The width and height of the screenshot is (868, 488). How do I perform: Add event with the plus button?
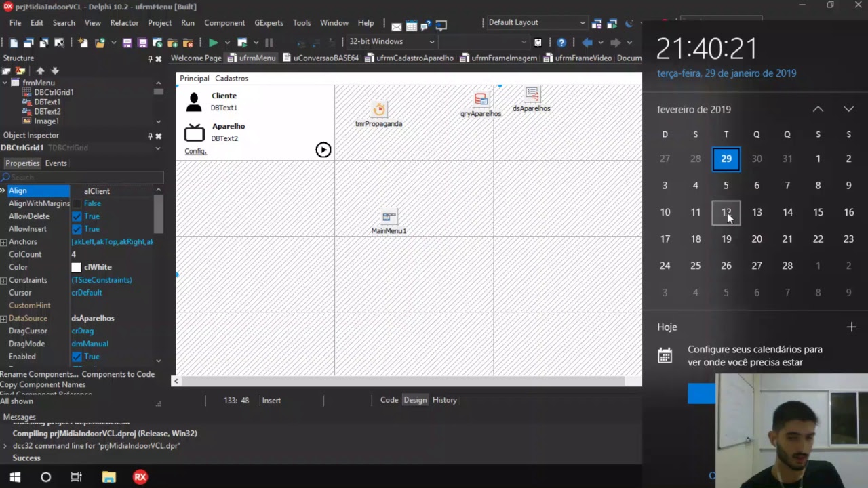tap(851, 327)
